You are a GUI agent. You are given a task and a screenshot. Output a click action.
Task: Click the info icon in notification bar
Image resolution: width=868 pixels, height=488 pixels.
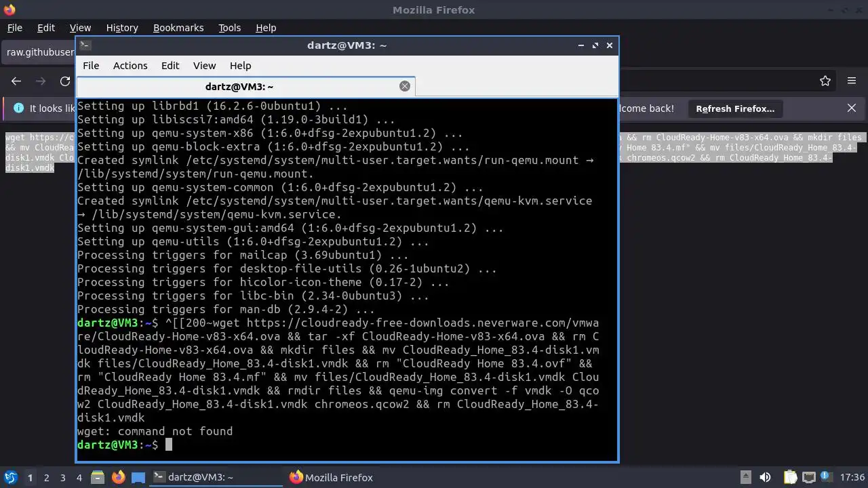(x=18, y=108)
